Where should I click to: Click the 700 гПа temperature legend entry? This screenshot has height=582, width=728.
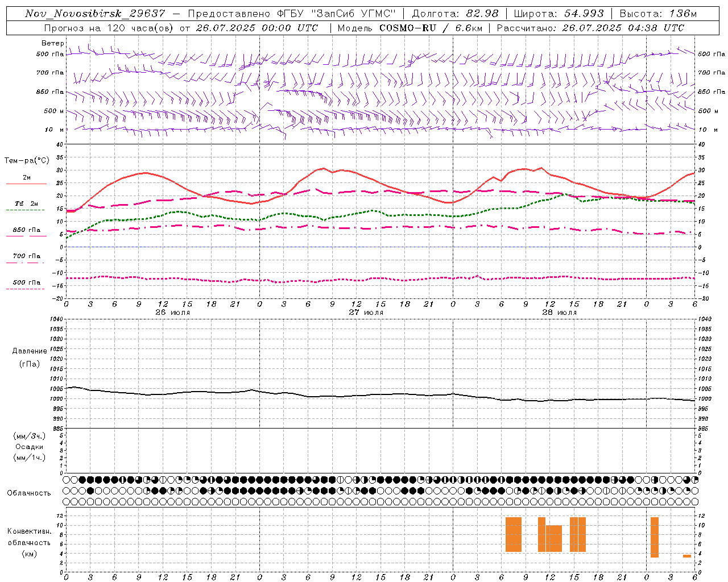click(x=26, y=256)
